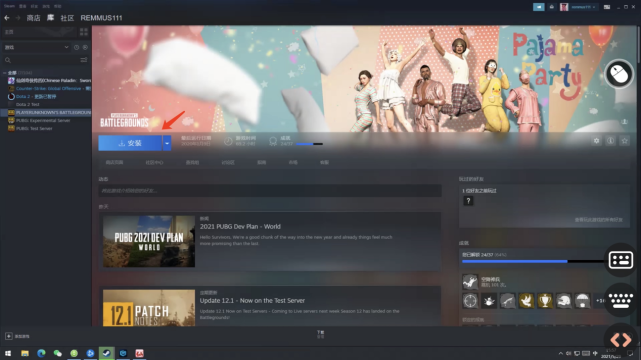Open the 2021 PUBG Dev Plan - World article
Viewport: 641px width, 360px height.
(x=240, y=226)
